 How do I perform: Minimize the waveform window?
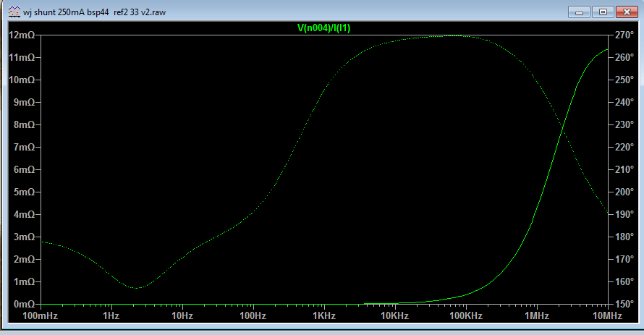(579, 12)
